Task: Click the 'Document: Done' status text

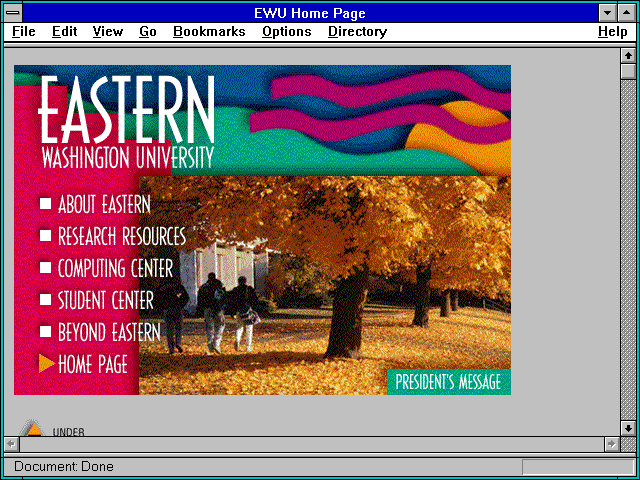Action: [64, 466]
